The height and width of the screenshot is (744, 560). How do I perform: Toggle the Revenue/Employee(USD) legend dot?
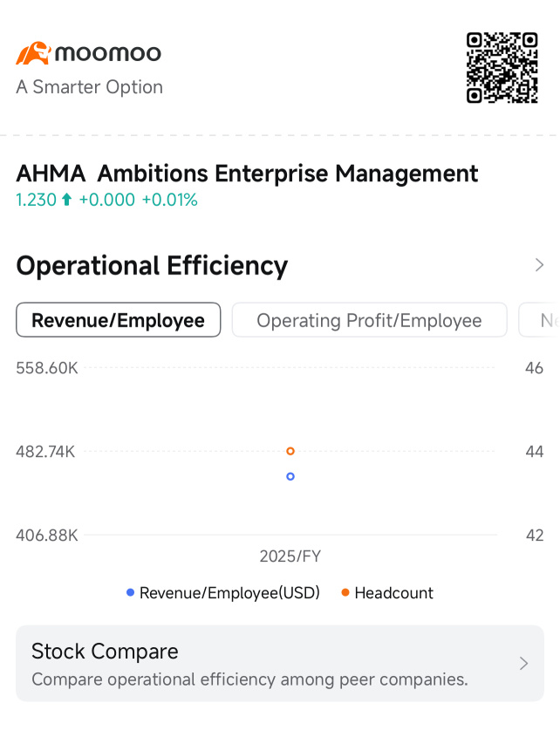tap(130, 592)
